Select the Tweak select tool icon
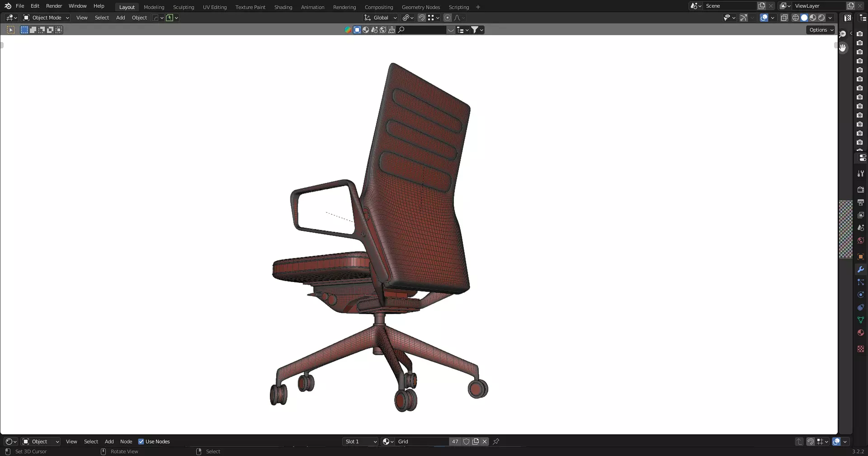Image resolution: width=868 pixels, height=456 pixels. 11,30
